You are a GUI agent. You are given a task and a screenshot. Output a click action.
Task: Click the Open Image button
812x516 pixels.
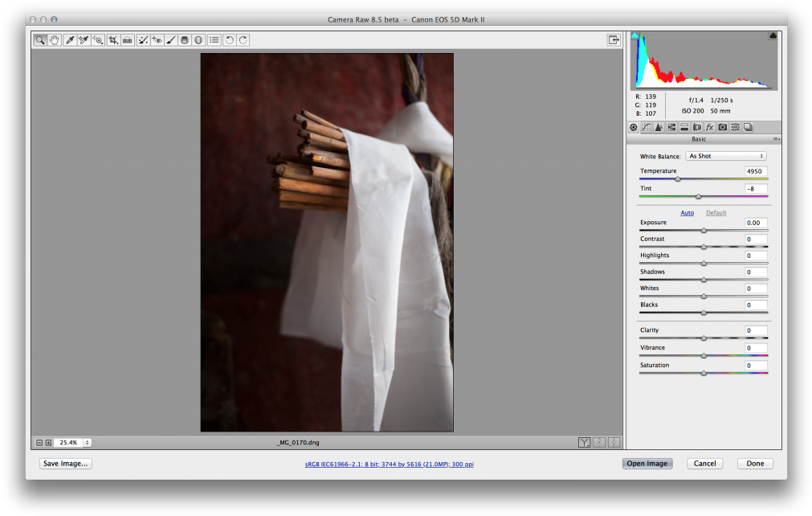[647, 464]
